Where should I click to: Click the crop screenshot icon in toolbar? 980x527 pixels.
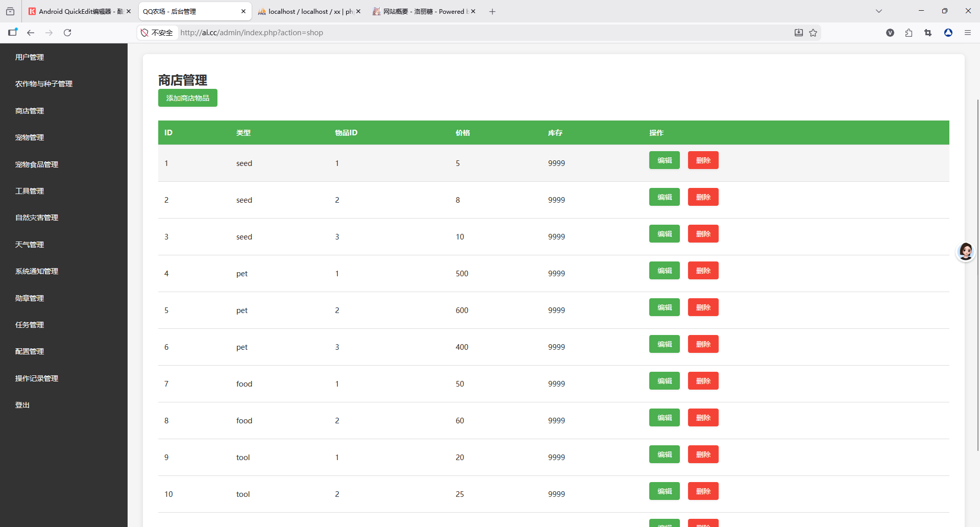point(928,33)
